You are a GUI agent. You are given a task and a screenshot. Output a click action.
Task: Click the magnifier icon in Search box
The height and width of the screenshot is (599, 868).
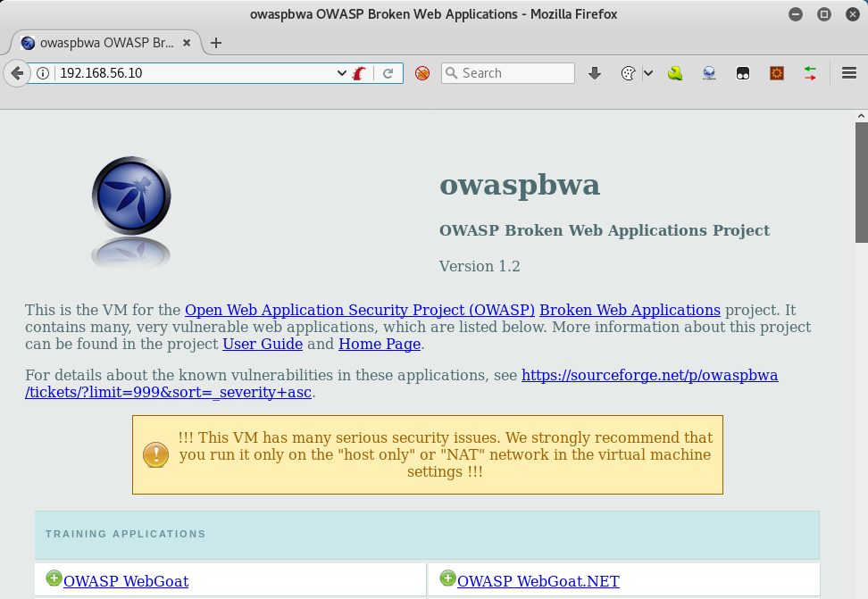tap(452, 73)
